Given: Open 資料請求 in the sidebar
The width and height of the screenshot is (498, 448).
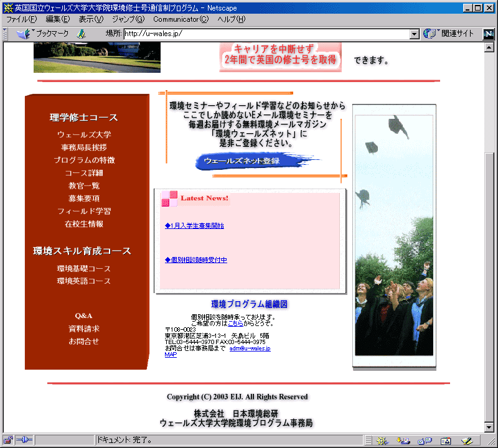Looking at the screenshot, I should [84, 329].
